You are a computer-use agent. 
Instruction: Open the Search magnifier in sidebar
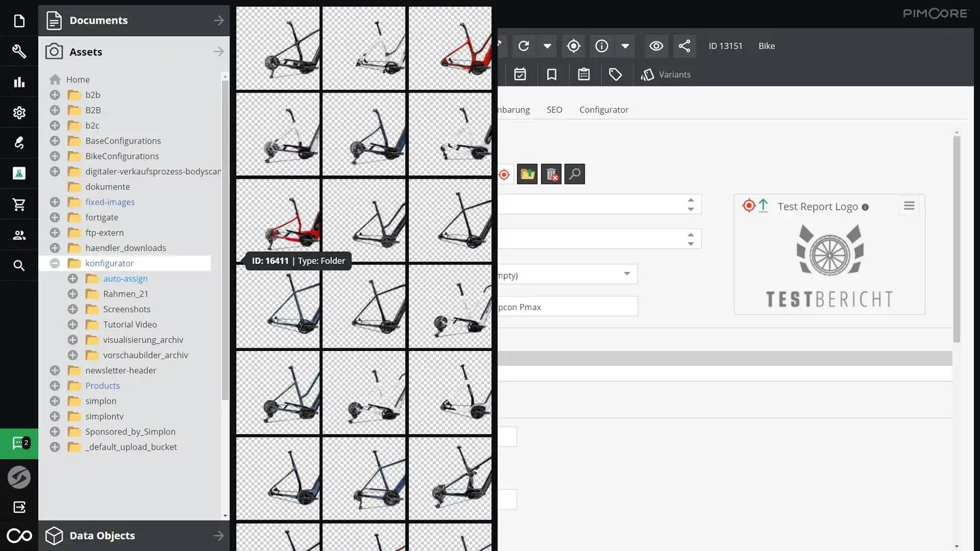[x=19, y=266]
